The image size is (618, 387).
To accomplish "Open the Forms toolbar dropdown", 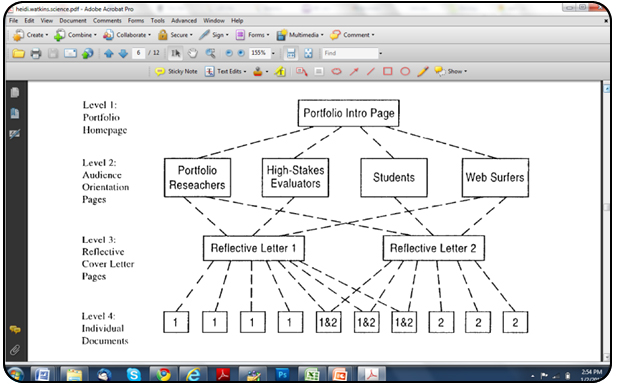I will [252, 35].
